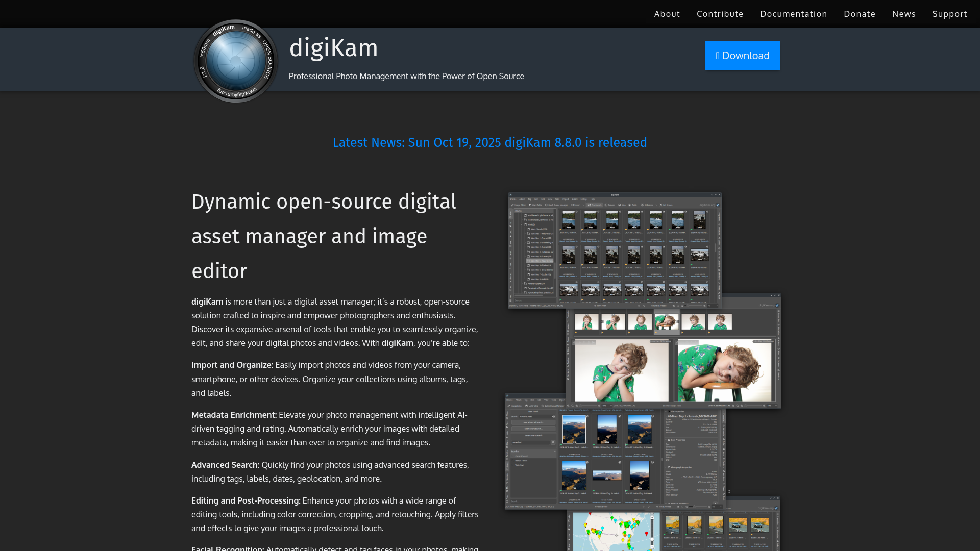Enter Full Screen using the toolbar icon
Screen dimensions: 980x551
666,205
